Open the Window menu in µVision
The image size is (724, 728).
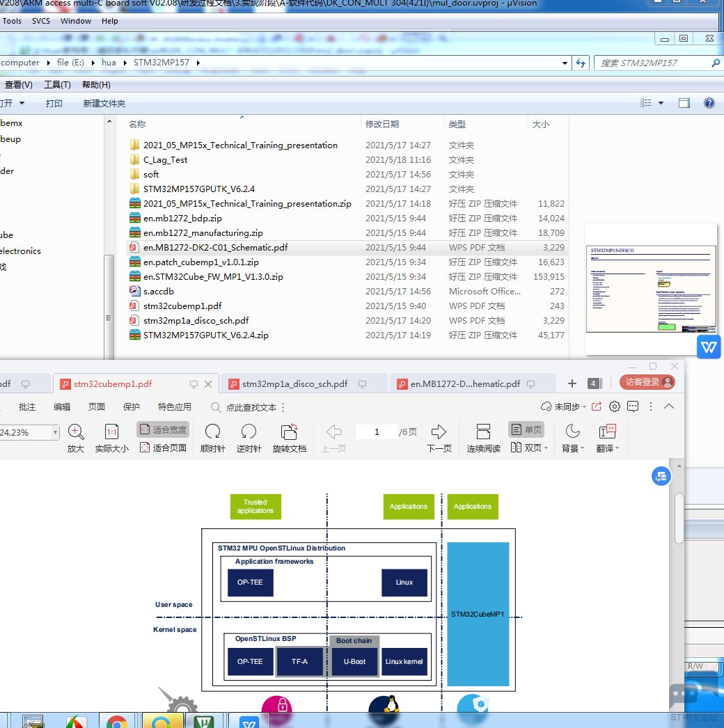76,21
